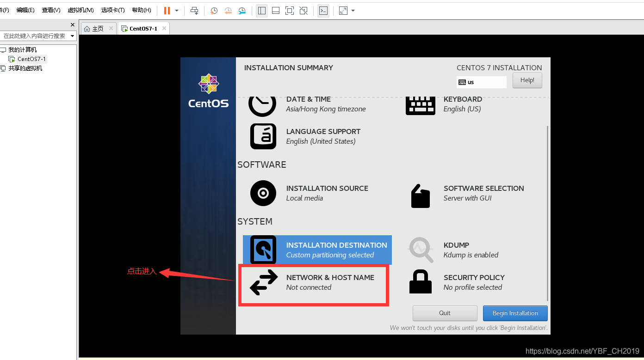Image resolution: width=644 pixels, height=360 pixels.
Task: Click the stretch guest display icon
Action: coord(343,10)
